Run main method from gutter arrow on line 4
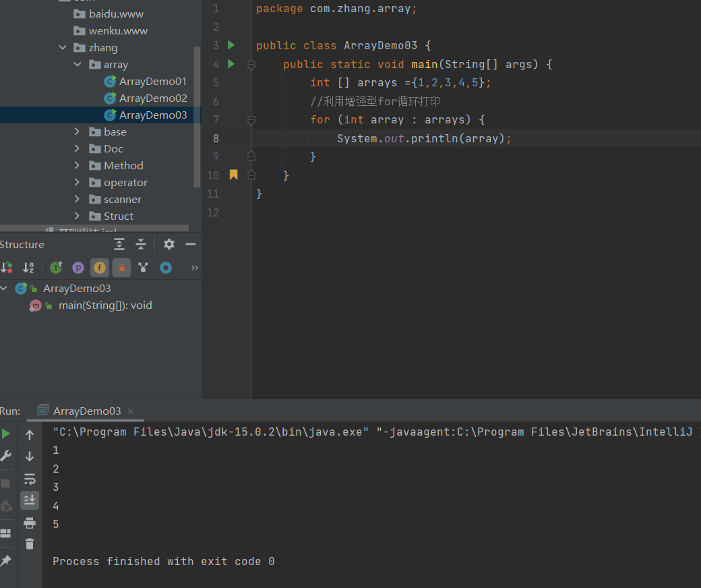Image resolution: width=701 pixels, height=588 pixels. [231, 64]
